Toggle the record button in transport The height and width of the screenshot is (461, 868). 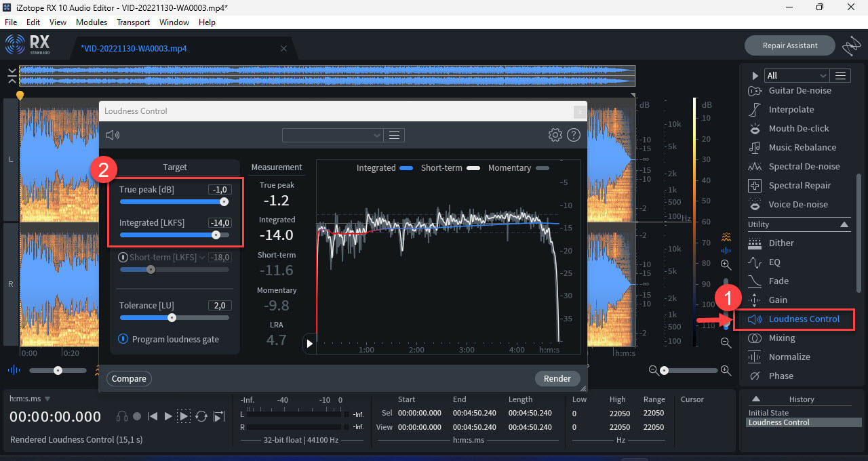pyautogui.click(x=137, y=416)
